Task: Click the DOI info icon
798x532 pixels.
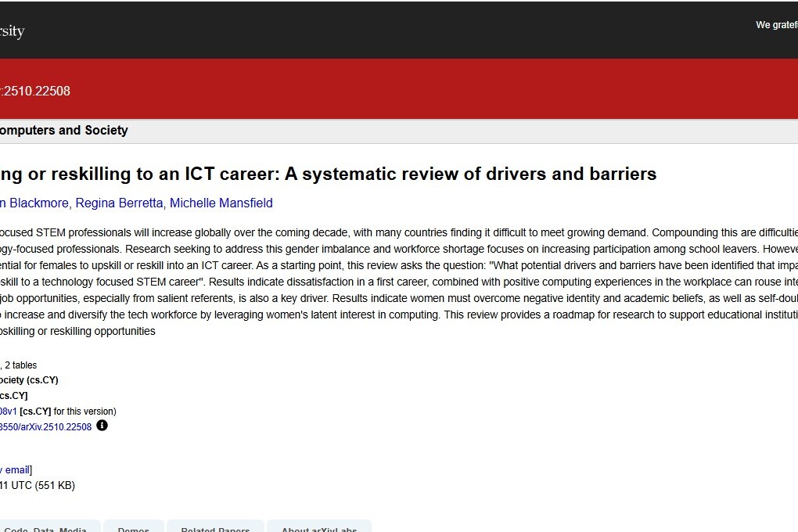Action: [102, 426]
